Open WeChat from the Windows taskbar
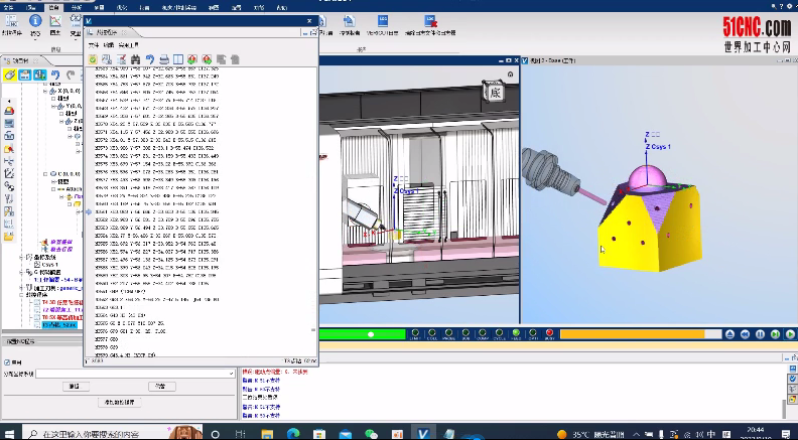The width and height of the screenshot is (798, 440). pyautogui.click(x=372, y=433)
